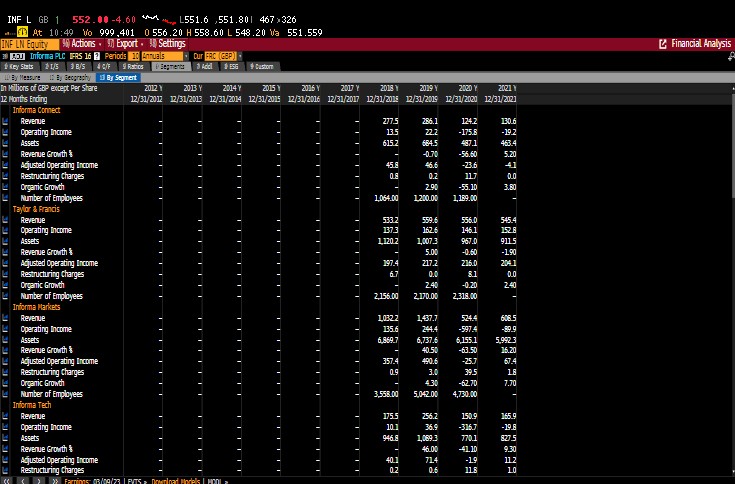This screenshot has height=484, width=735.
Task: Chart Informa Tech Revenue row icon
Action: click(x=5, y=416)
